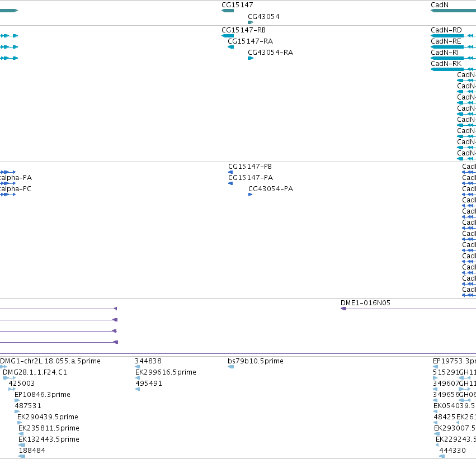The image size is (476, 459).
Task: Select protein CG15147-PB
Action: tap(250, 167)
